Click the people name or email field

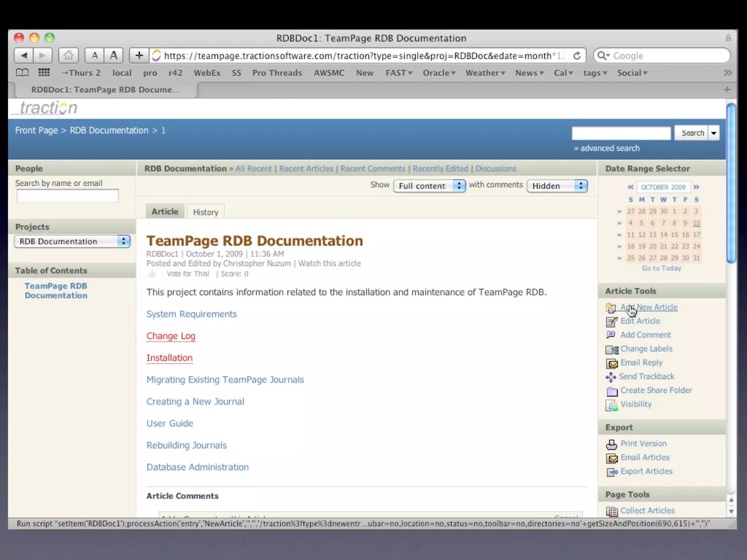[68, 196]
